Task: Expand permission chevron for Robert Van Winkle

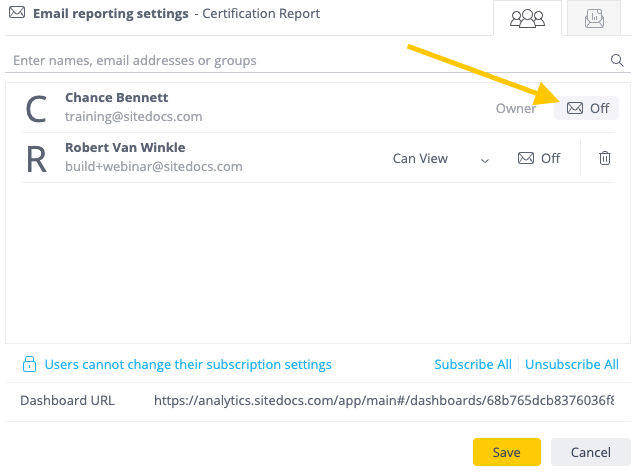Action: tap(485, 160)
